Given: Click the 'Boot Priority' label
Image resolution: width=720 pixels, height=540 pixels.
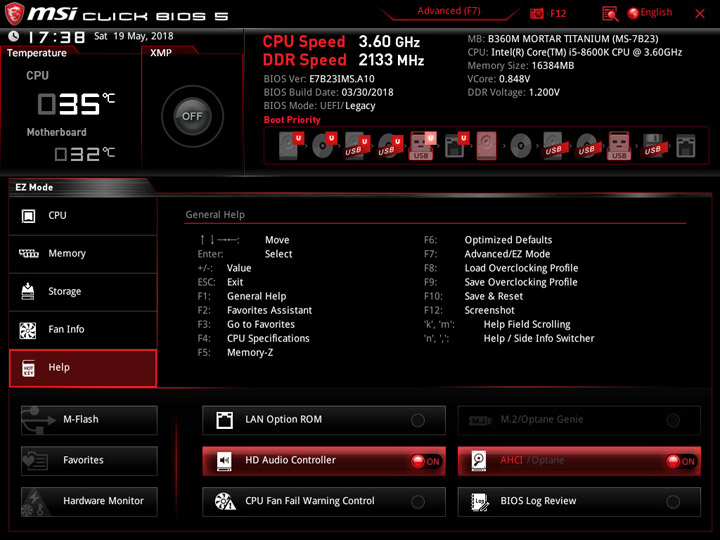Looking at the screenshot, I should pos(292,120).
